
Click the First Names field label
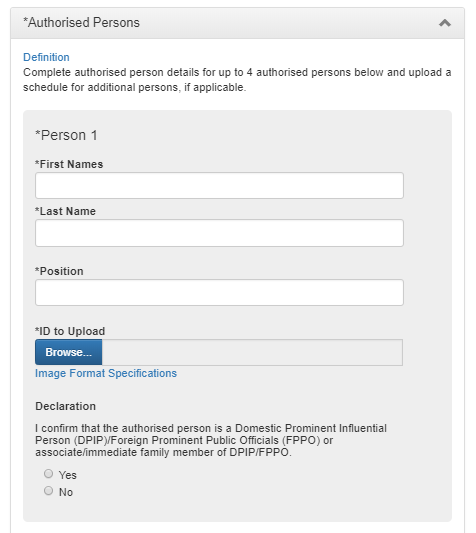click(69, 164)
